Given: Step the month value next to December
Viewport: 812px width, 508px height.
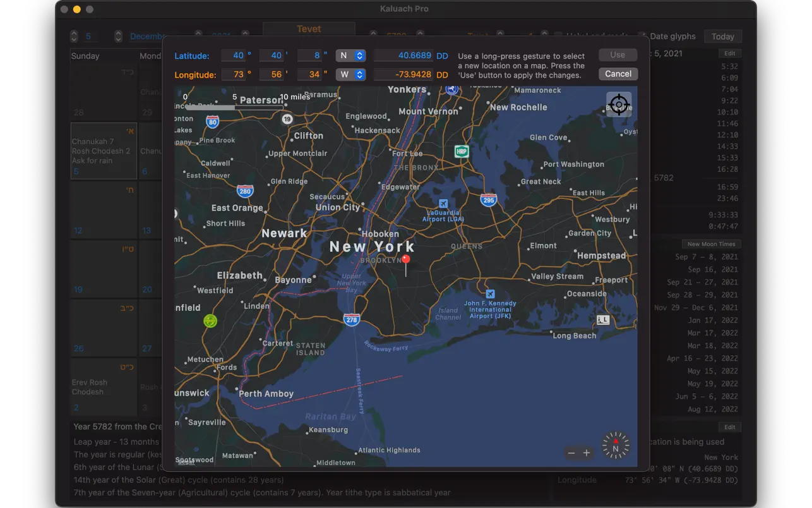Looking at the screenshot, I should point(118,37).
